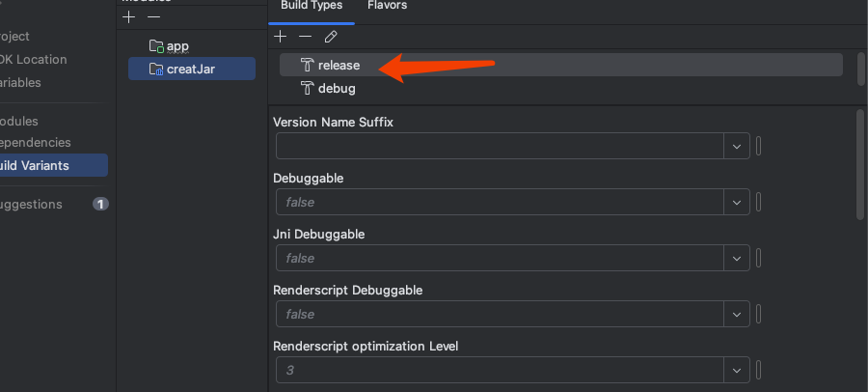Click the remove module minus icon
868x392 pixels.
pyautogui.click(x=153, y=17)
